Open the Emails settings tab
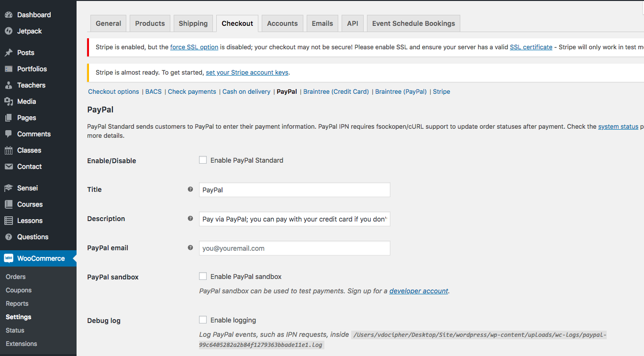 tap(322, 23)
